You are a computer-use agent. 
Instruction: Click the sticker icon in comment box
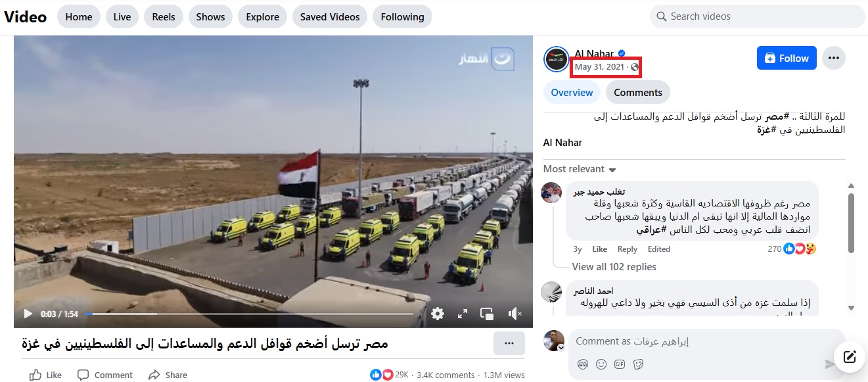(637, 364)
